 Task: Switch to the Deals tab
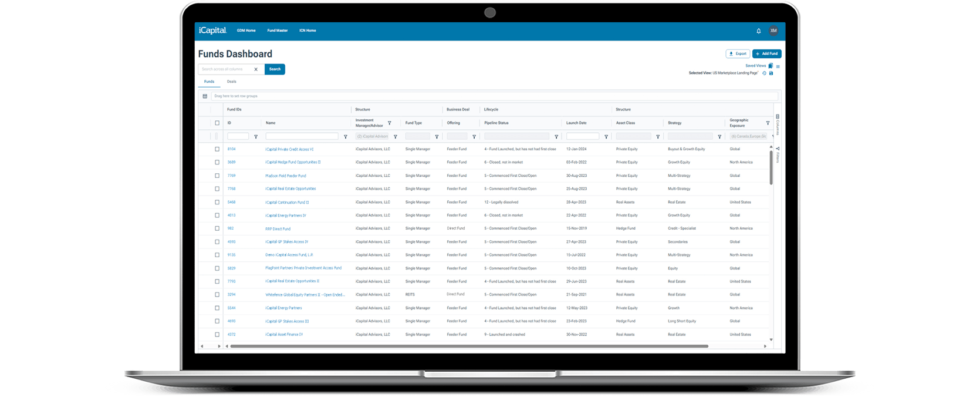[x=232, y=82]
